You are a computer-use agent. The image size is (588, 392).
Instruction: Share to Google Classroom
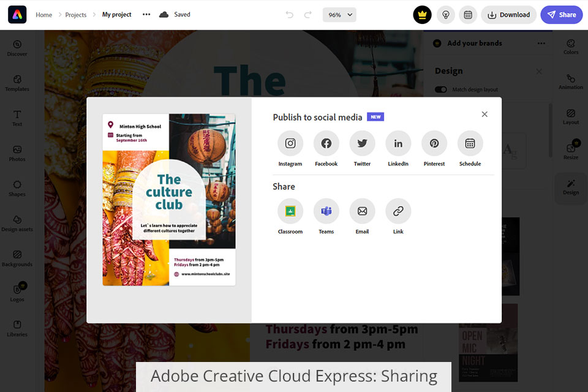click(x=290, y=211)
